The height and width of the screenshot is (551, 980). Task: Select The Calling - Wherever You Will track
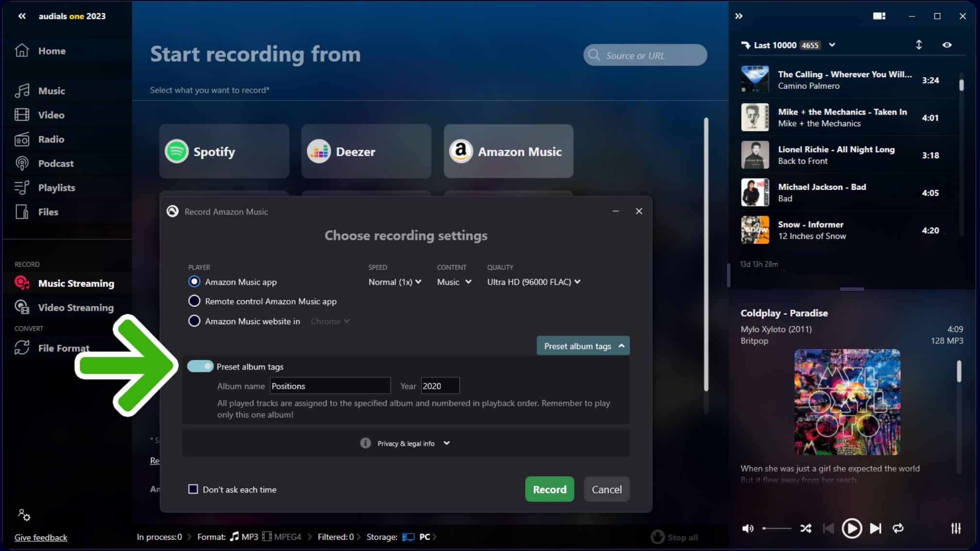tap(848, 80)
